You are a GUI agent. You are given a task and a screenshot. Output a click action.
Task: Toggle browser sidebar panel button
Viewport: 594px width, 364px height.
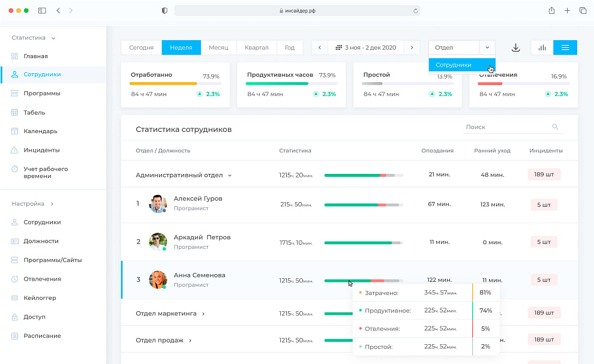tap(42, 11)
